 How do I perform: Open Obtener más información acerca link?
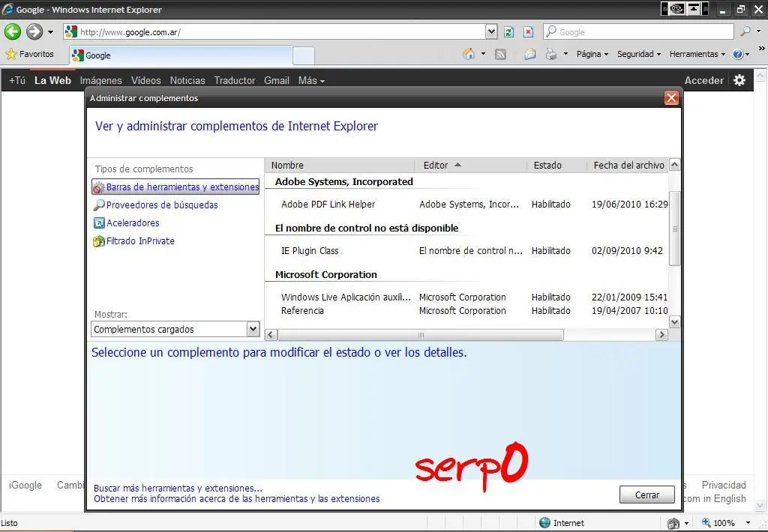(x=236, y=499)
